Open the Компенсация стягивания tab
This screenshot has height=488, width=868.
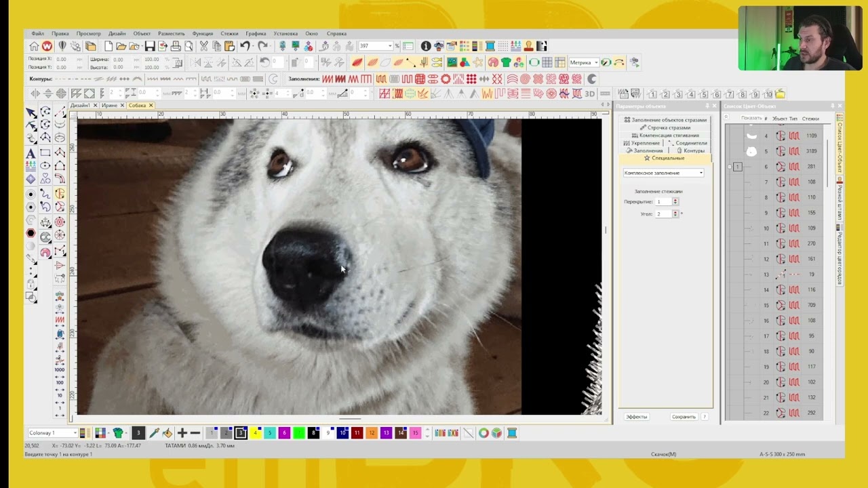(665, 136)
